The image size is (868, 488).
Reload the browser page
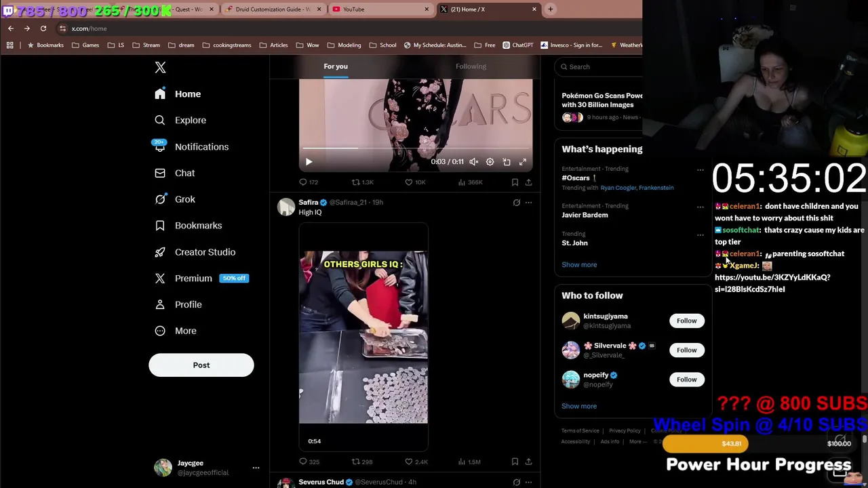click(43, 28)
